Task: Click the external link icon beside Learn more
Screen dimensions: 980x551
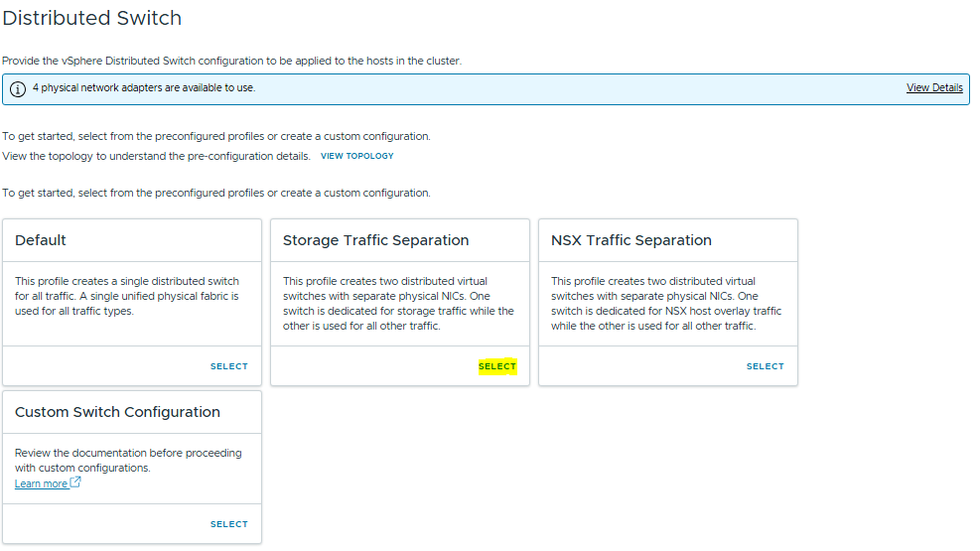Action: (75, 483)
